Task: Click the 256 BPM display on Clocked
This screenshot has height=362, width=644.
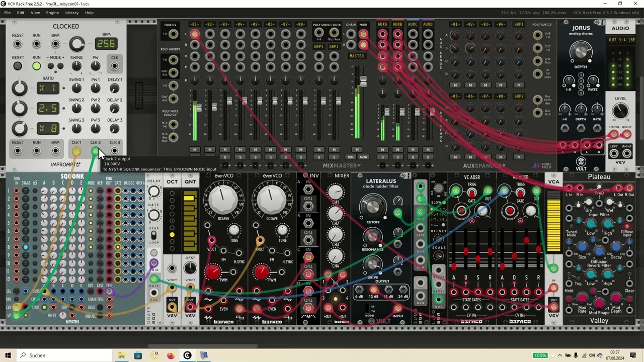Action: 107,44
